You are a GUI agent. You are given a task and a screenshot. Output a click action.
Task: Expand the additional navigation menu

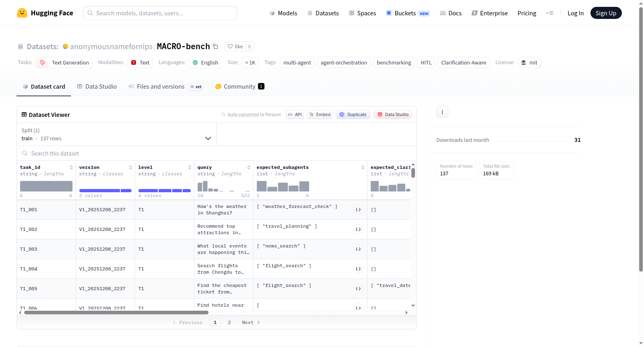pos(549,13)
